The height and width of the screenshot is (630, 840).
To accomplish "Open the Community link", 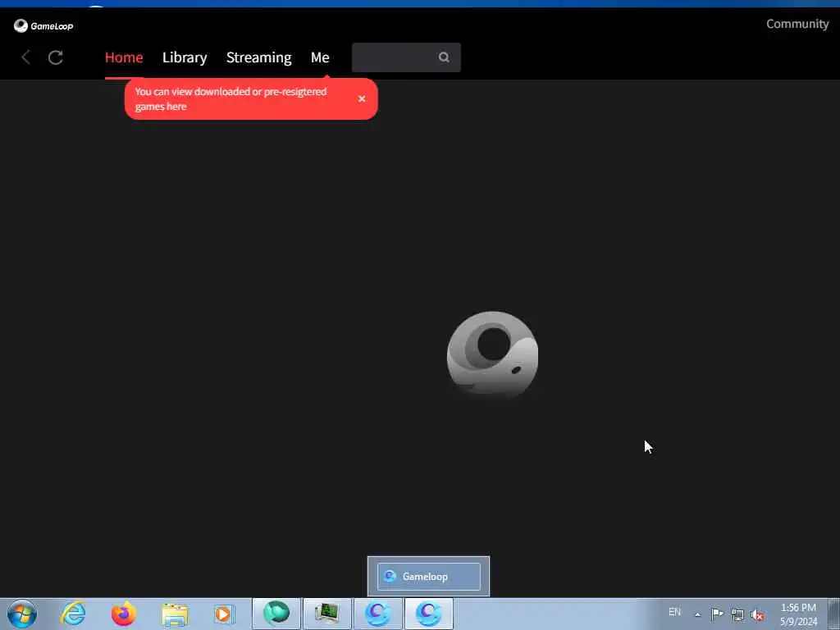I will click(797, 24).
